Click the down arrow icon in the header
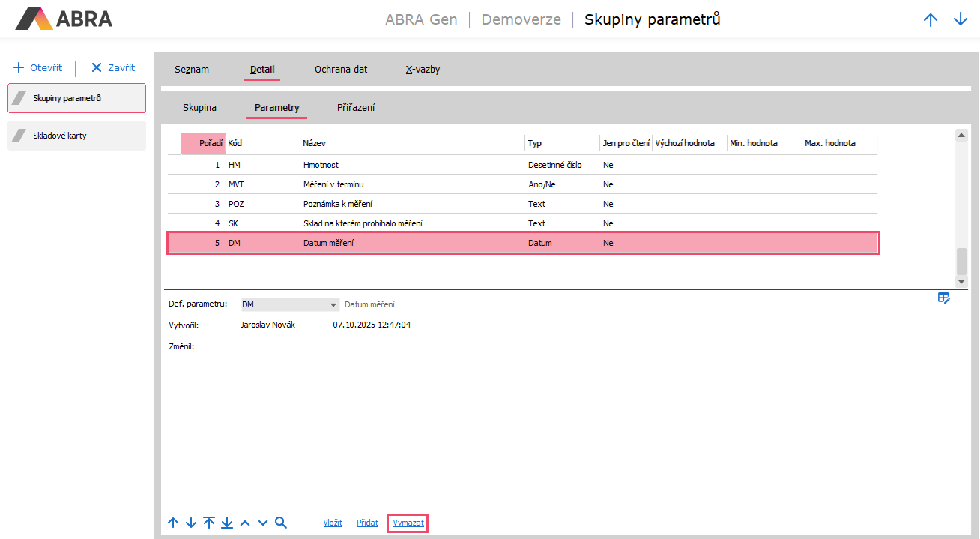980x539 pixels. point(961,20)
